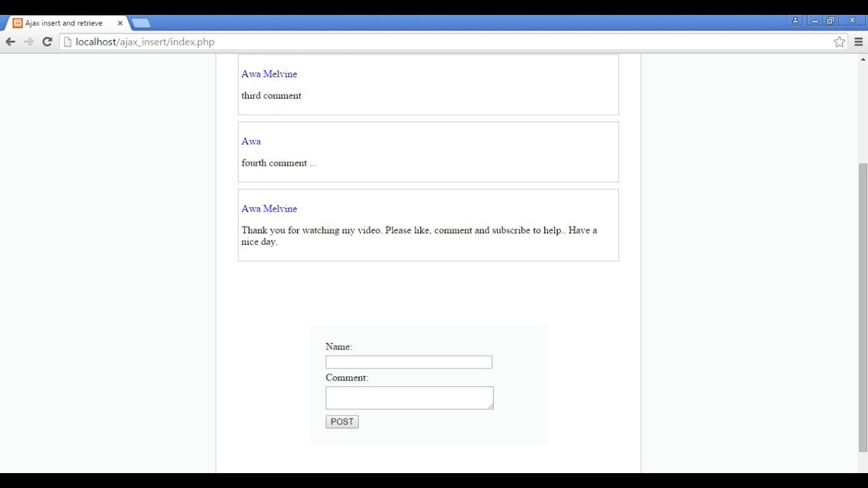Screen dimensions: 868x488
Task: Click the page icon in the address bar
Action: point(67,42)
